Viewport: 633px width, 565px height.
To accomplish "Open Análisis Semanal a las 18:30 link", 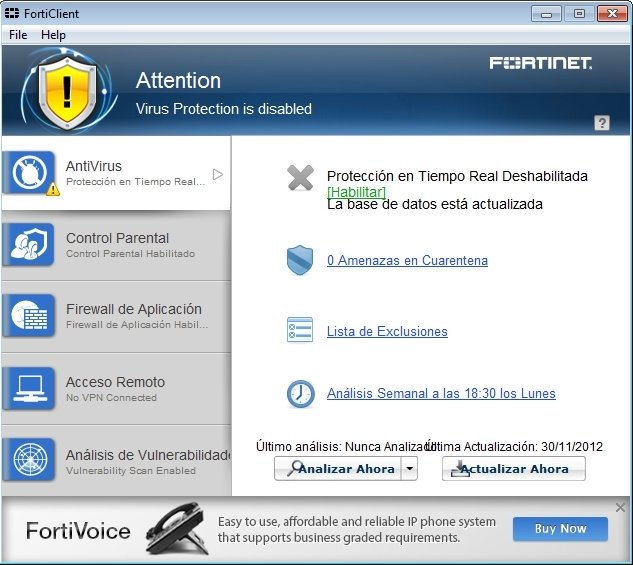I will 441,393.
